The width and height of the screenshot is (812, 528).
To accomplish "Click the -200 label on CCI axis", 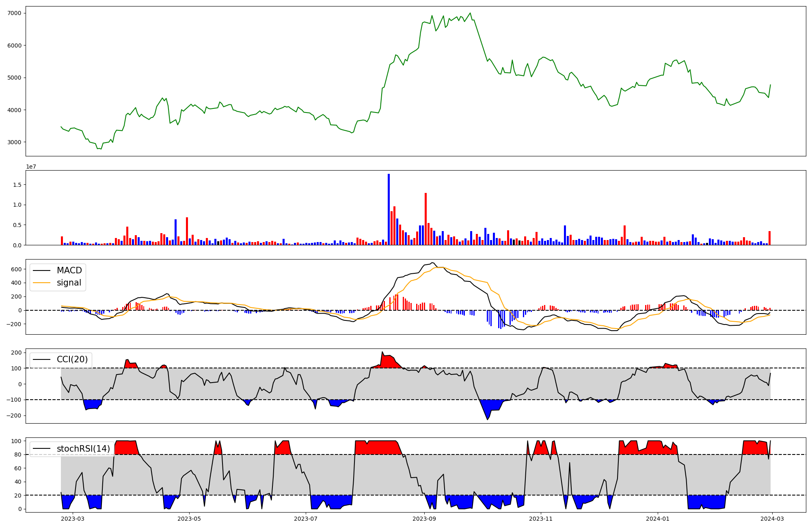I will tap(13, 415).
